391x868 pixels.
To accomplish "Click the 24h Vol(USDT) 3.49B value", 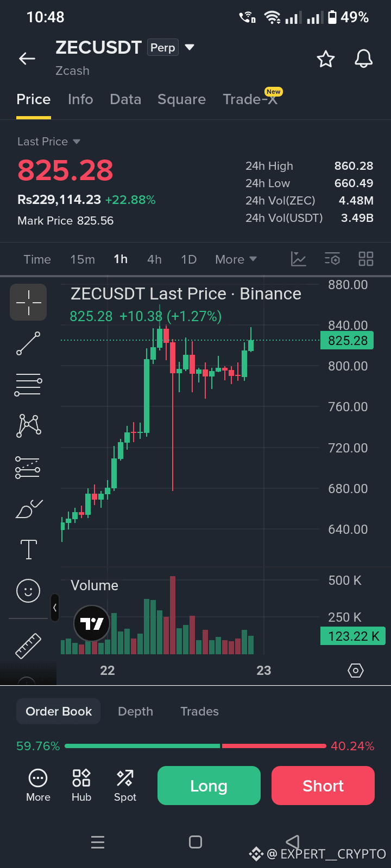I will [357, 218].
